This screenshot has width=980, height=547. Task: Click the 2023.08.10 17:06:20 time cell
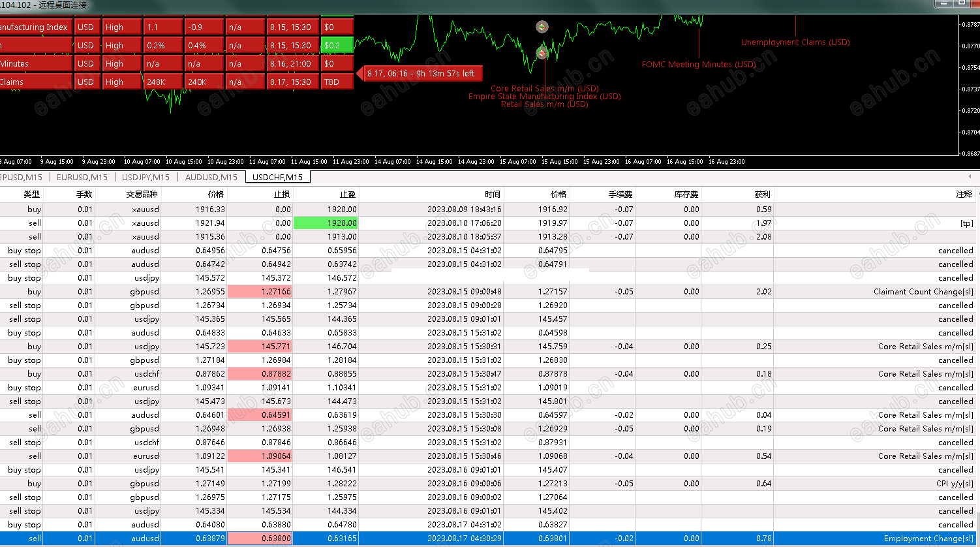pyautogui.click(x=465, y=223)
